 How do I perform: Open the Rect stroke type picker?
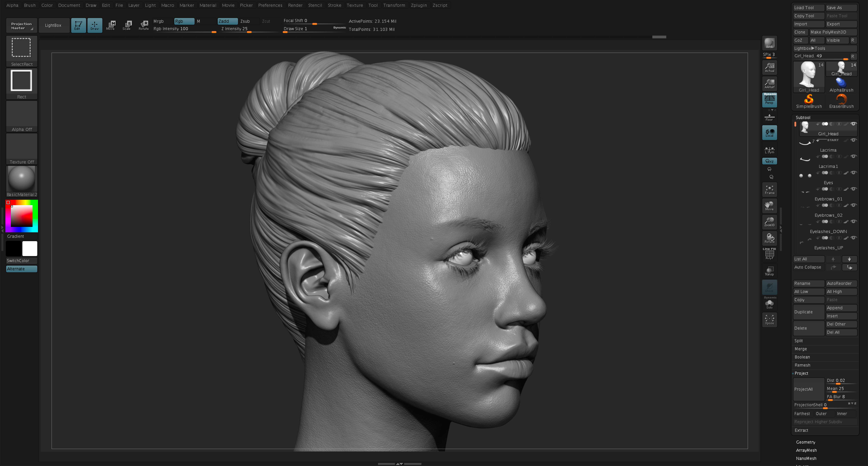pyautogui.click(x=22, y=84)
